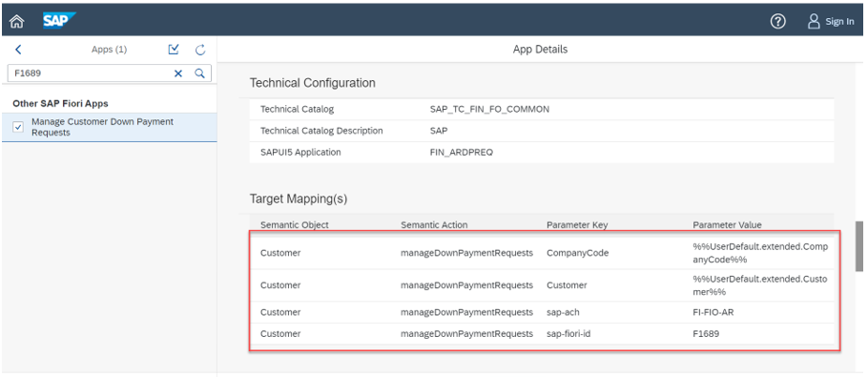Go to the Home icon
Viewport: 868px width, 377px height.
click(x=17, y=22)
